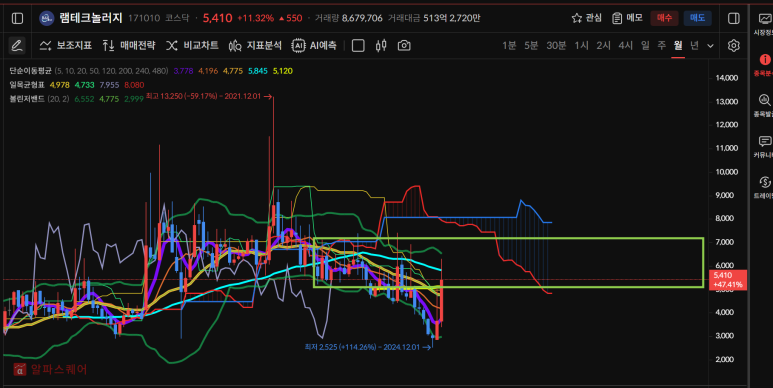This screenshot has width=773, height=388.
Task: Click the 10,000 price axis label
Action: (x=727, y=172)
